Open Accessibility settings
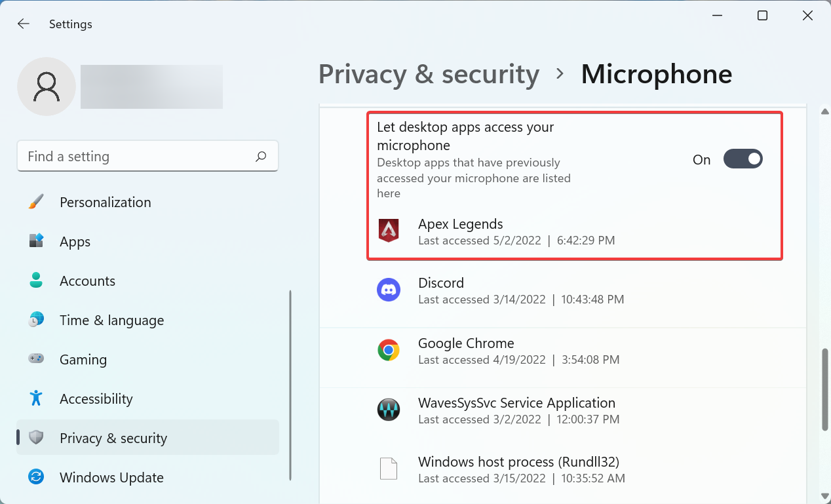 coord(96,399)
